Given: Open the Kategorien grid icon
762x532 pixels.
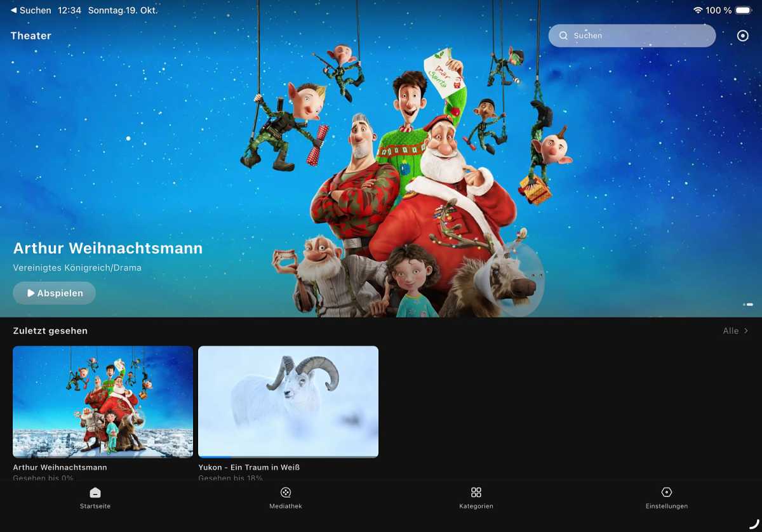Looking at the screenshot, I should 476,493.
